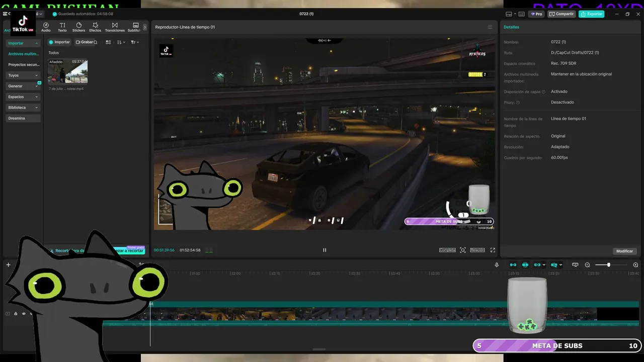
Task: Switch to the Transiciones tab
Action: coord(115,27)
